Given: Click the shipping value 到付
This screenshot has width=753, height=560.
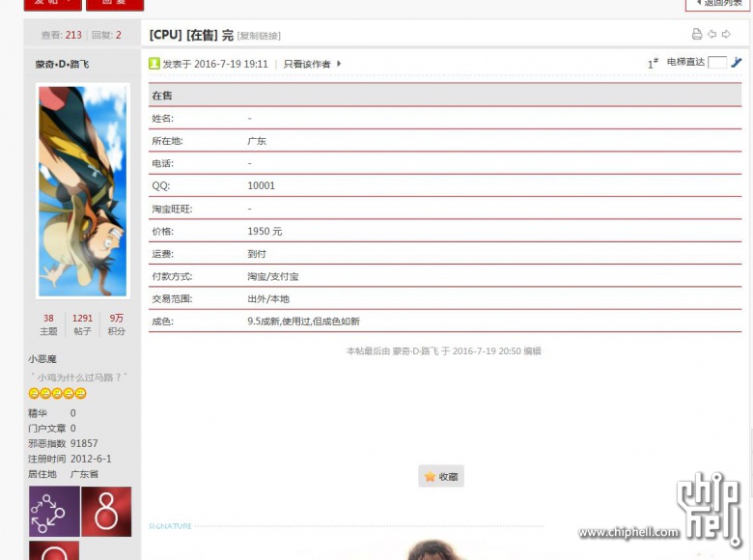Looking at the screenshot, I should (257, 254).
